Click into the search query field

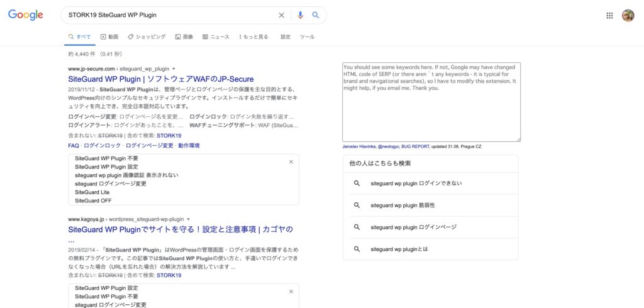pyautogui.click(x=170, y=15)
